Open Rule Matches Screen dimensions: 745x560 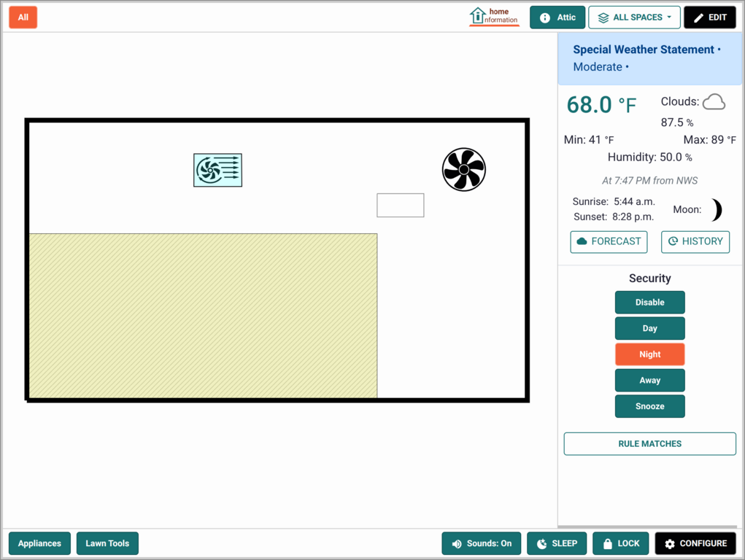tap(649, 443)
